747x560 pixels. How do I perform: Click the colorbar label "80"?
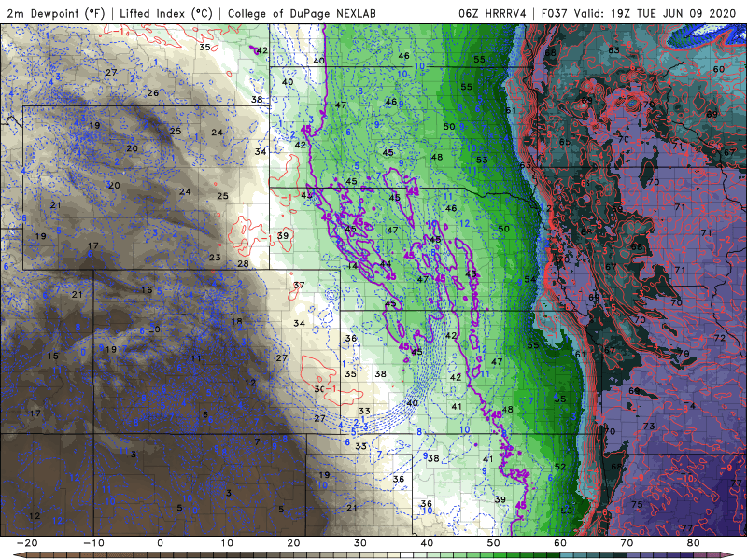pos(694,543)
